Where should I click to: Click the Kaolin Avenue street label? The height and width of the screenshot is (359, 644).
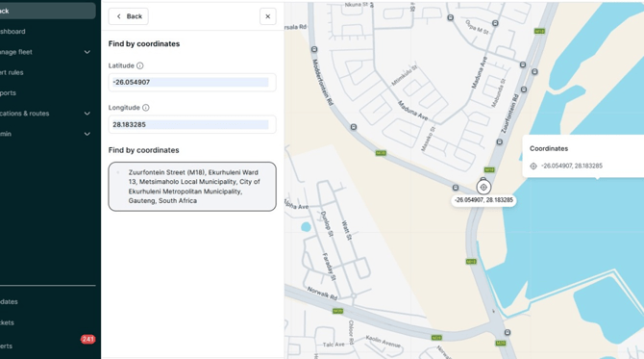coord(383,341)
